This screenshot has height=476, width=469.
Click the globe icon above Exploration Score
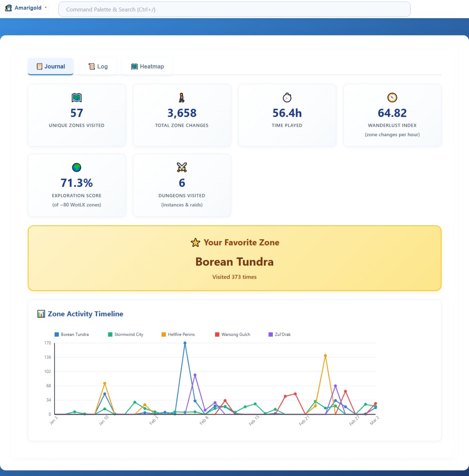[x=77, y=167]
